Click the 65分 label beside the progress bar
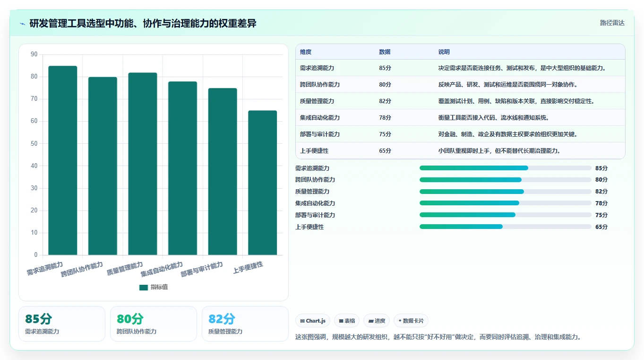 [601, 227]
